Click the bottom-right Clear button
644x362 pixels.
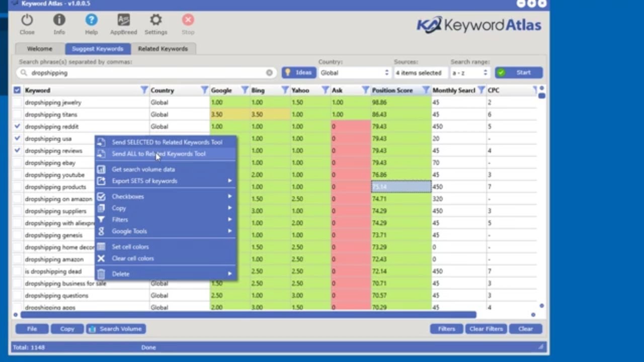coord(525,329)
